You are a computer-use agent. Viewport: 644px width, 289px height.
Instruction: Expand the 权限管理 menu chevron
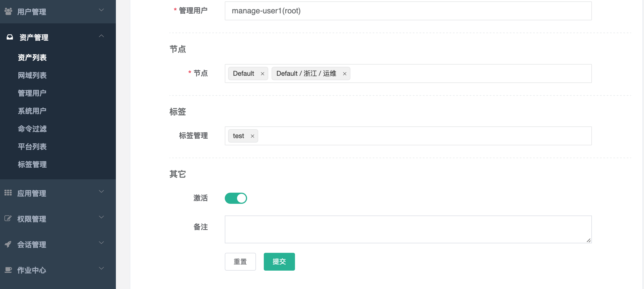click(x=101, y=217)
